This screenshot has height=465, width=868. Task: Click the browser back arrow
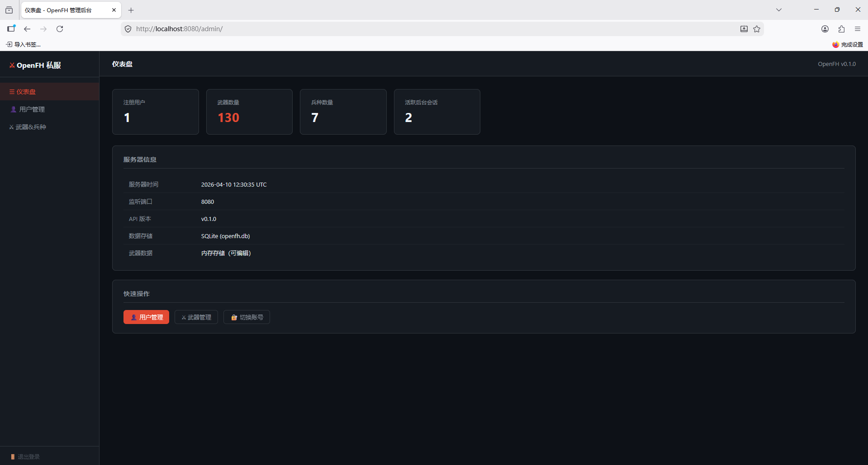pos(27,29)
